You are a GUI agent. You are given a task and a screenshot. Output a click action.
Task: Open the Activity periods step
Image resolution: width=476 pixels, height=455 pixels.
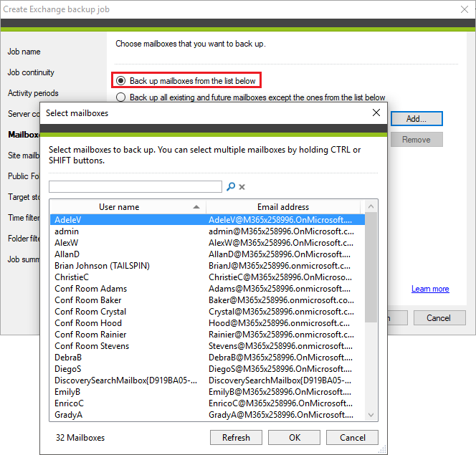(x=33, y=93)
